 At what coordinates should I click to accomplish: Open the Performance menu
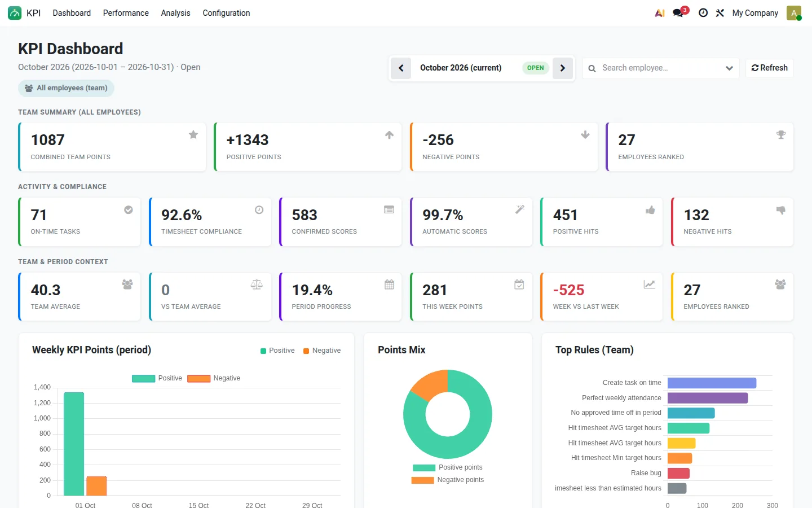126,13
